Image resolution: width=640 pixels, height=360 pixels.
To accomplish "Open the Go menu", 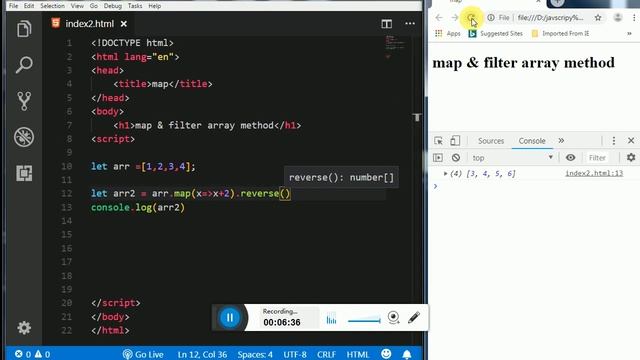I will (94, 6).
